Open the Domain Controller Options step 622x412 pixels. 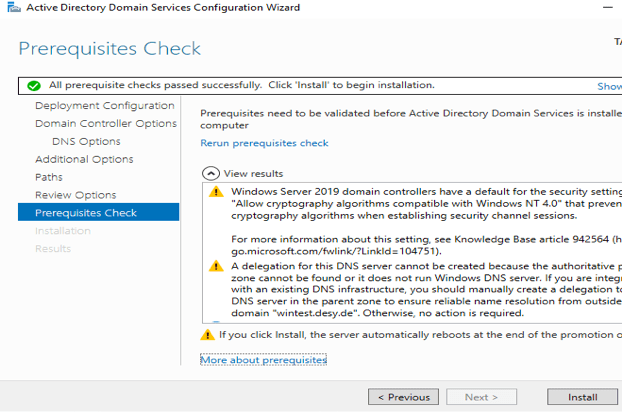(105, 124)
